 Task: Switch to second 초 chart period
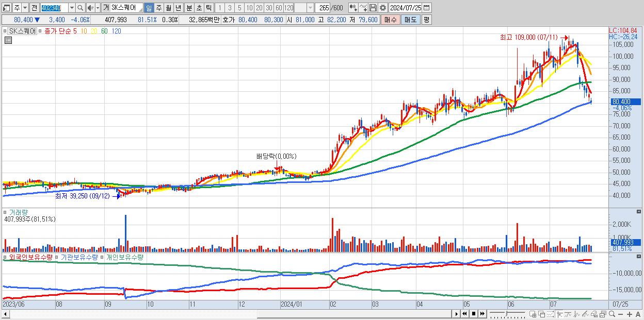(199, 8)
